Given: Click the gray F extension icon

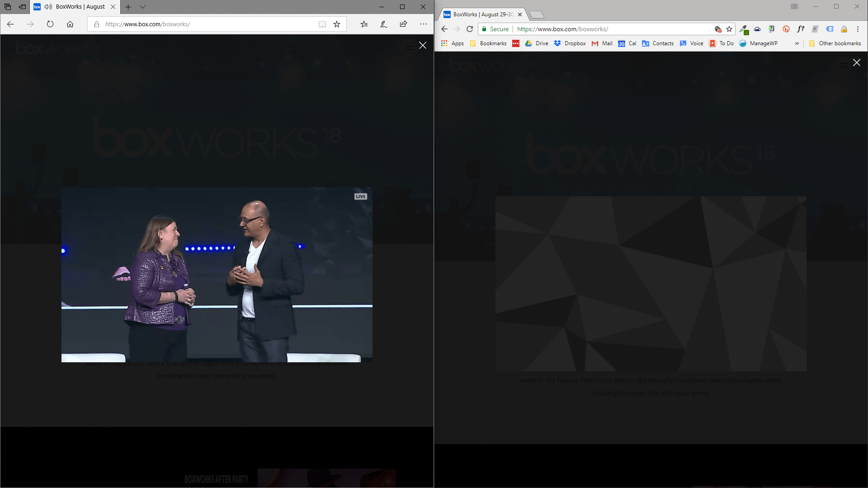Looking at the screenshot, I should click(x=815, y=29).
